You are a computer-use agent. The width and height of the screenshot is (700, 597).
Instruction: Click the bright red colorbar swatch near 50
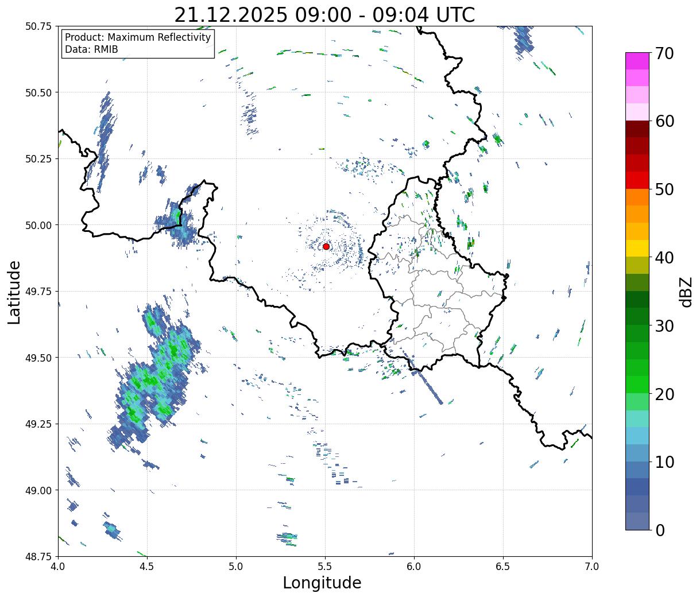tap(637, 180)
